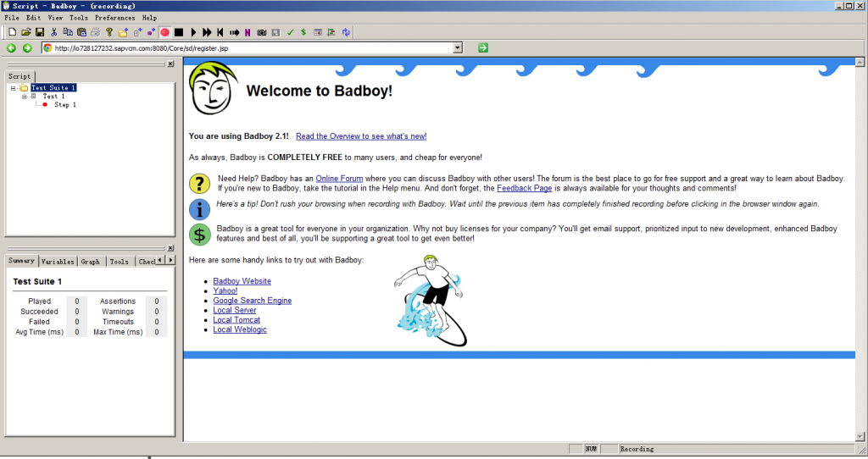Image resolution: width=868 pixels, height=459 pixels.
Task: Click the New script toolbar icon
Action: pyautogui.click(x=12, y=32)
